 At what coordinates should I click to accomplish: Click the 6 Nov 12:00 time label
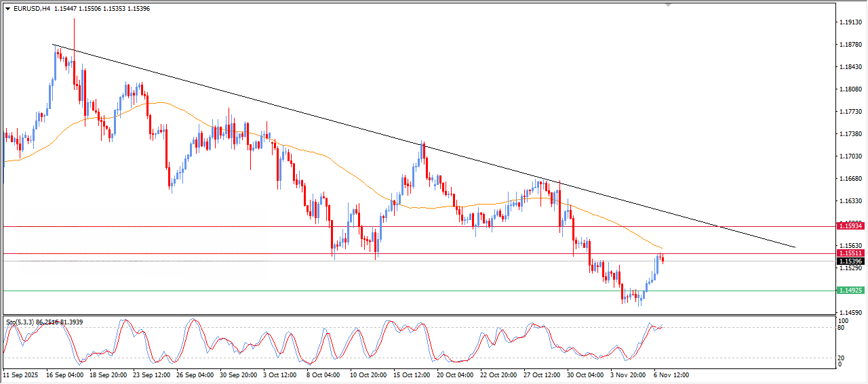[x=671, y=375]
